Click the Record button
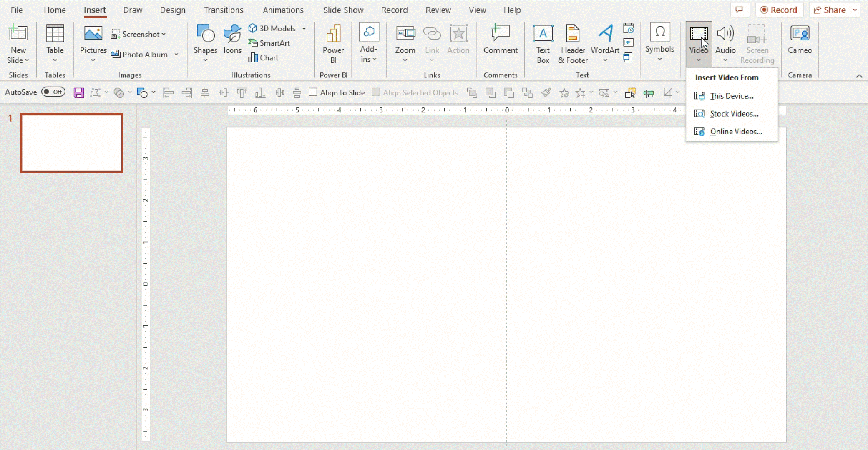The image size is (868, 450). 779,9
